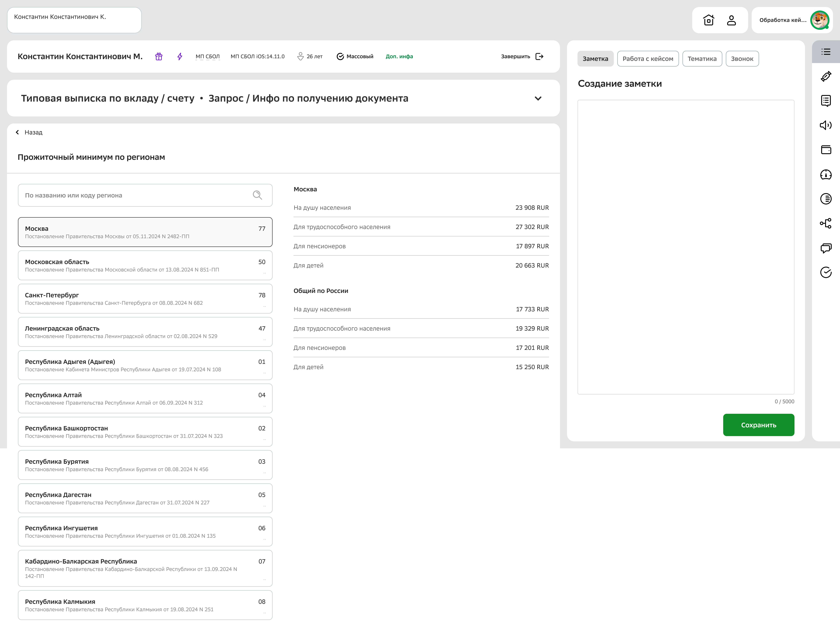
Task: Click the speedometer sidebar icon
Action: point(826,174)
